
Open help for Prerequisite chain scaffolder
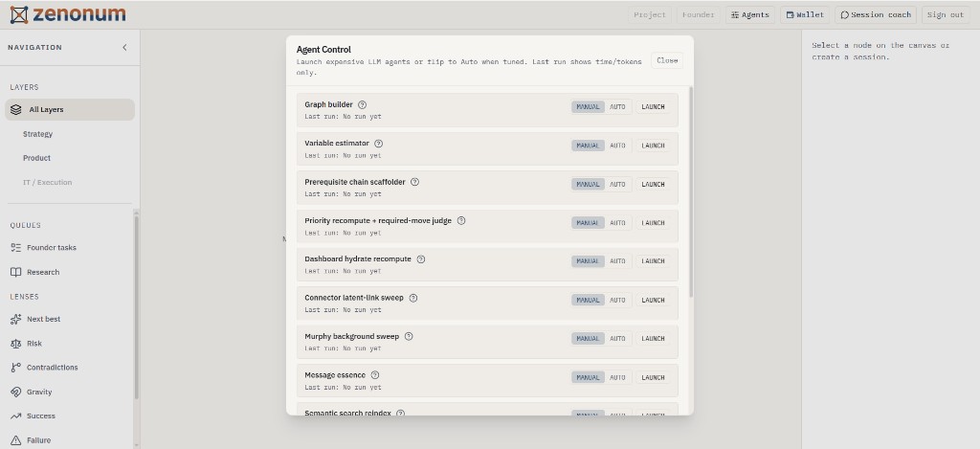pyautogui.click(x=414, y=182)
